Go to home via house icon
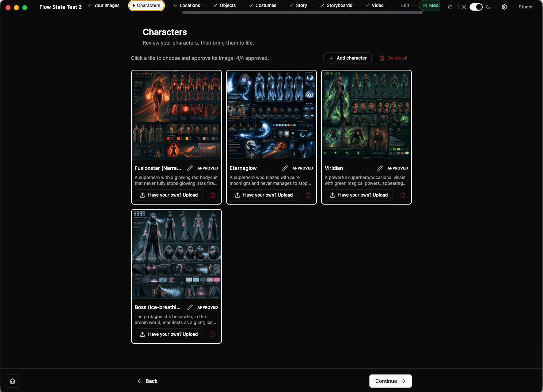The width and height of the screenshot is (543, 392). [x=12, y=381]
